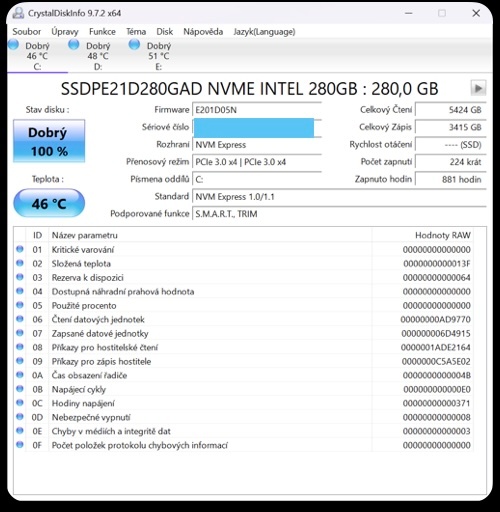Click the Zapnuto hodin value 881 hodin

(x=450, y=179)
